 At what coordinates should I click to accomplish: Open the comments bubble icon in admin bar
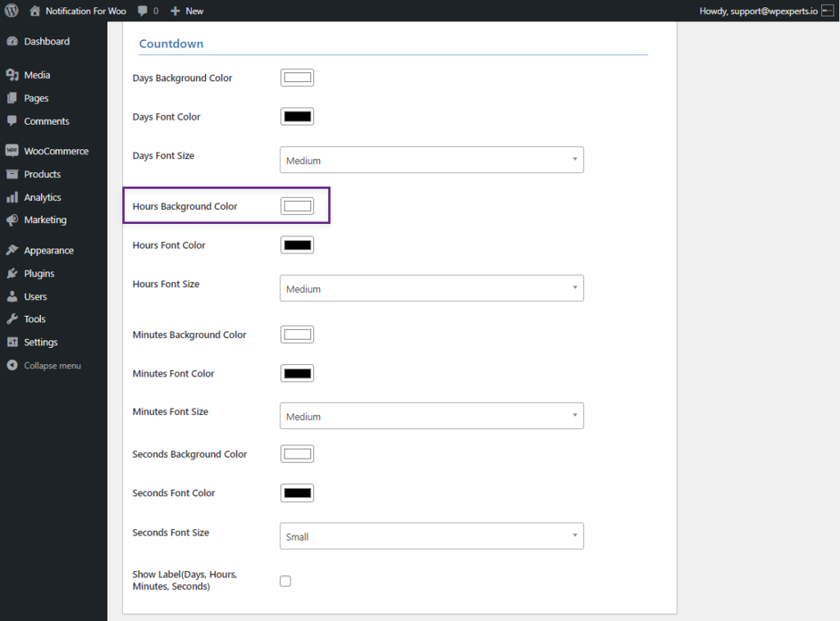(x=143, y=11)
